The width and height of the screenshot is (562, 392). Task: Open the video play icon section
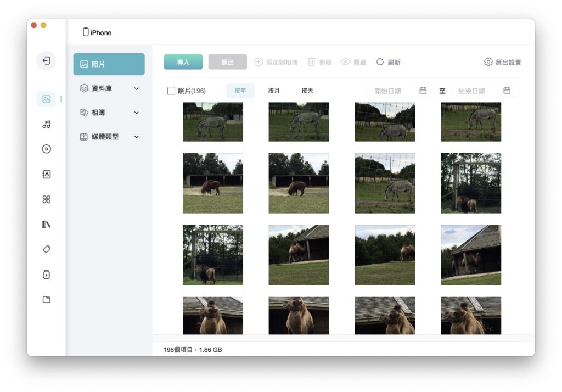(46, 149)
